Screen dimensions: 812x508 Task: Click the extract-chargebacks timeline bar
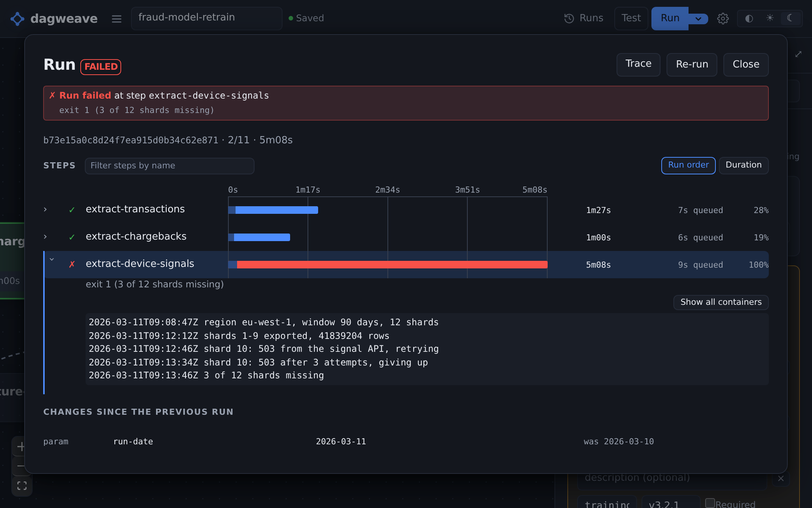point(259,237)
